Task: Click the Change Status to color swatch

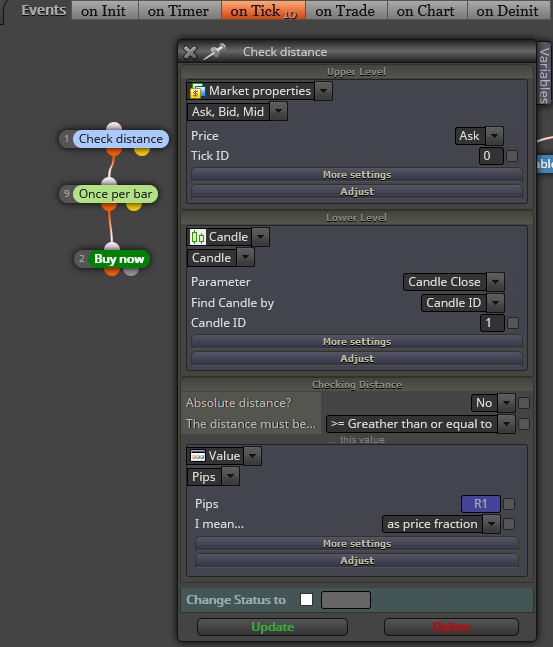Action: (x=346, y=600)
